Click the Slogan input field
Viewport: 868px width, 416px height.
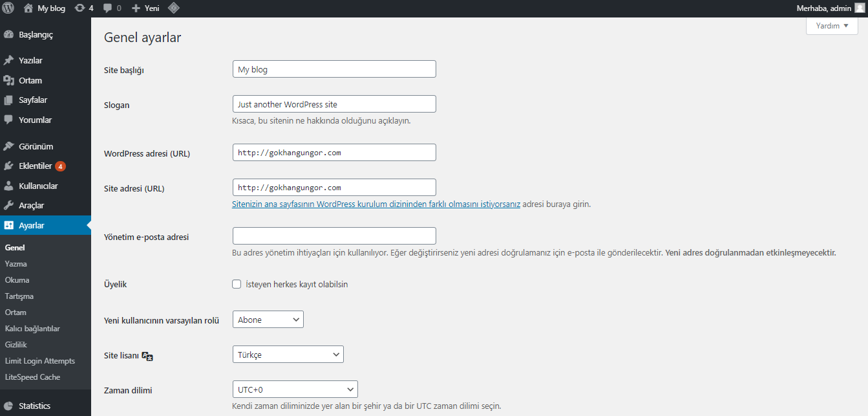tap(334, 104)
